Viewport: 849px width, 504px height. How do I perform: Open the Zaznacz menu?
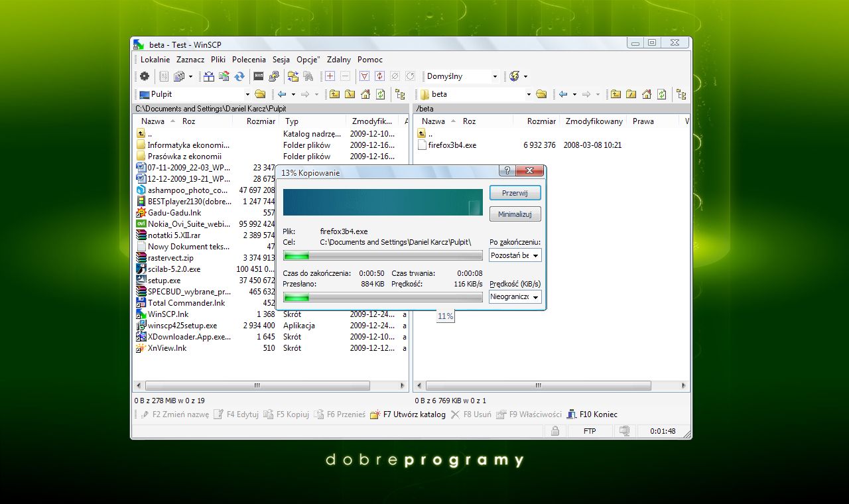click(x=190, y=60)
